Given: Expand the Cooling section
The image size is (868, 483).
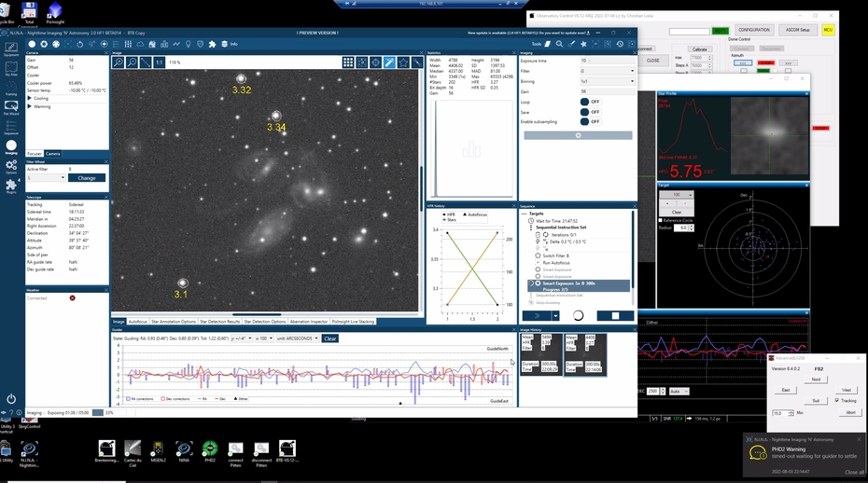Looking at the screenshot, I should 41,98.
